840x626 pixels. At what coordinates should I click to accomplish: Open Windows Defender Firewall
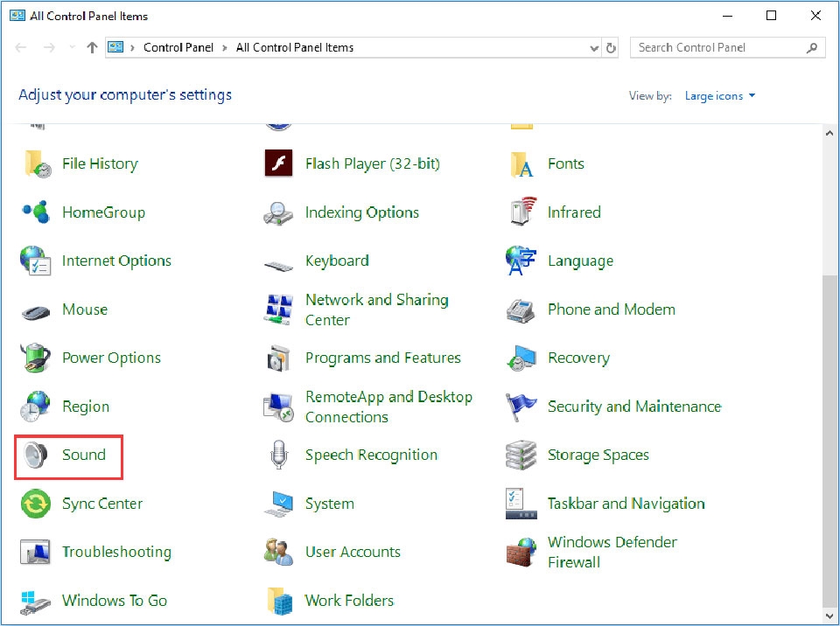coord(612,552)
